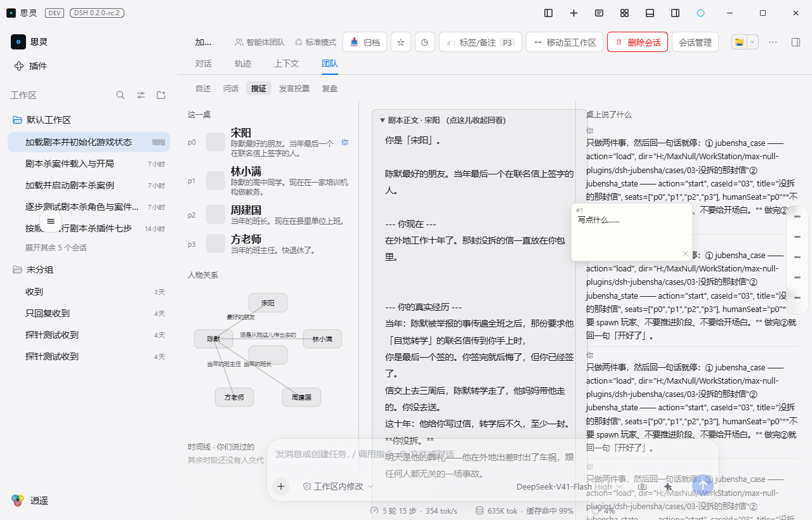812x520 pixels.
Task: Send message with the arrow button
Action: point(703,486)
